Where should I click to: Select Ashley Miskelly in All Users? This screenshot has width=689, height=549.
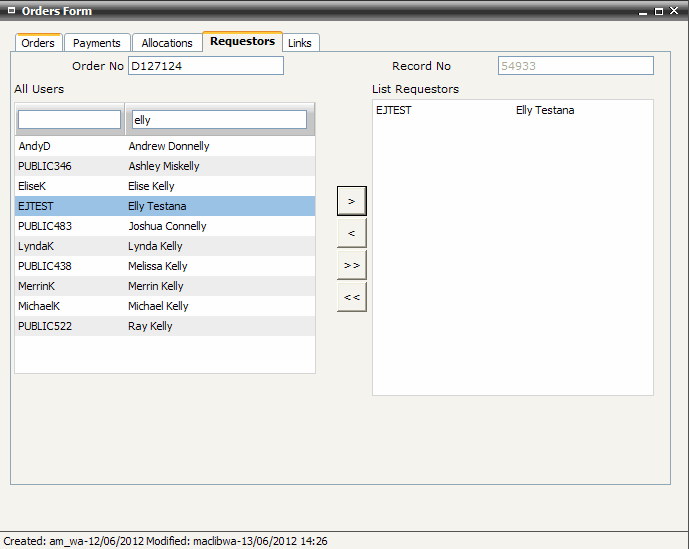pos(165,166)
